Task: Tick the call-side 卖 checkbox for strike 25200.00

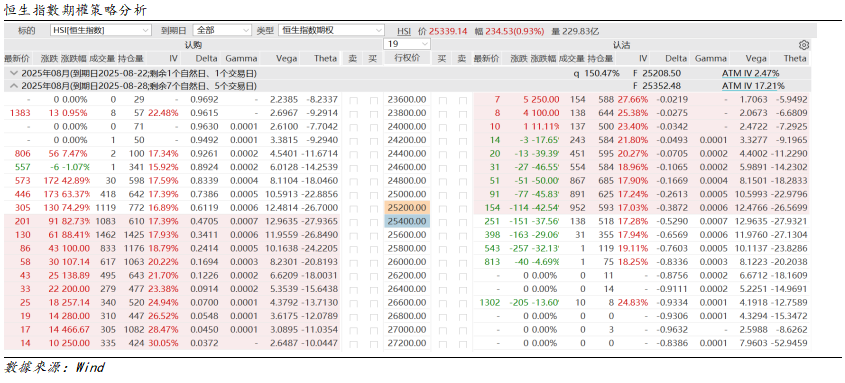Action: point(353,208)
